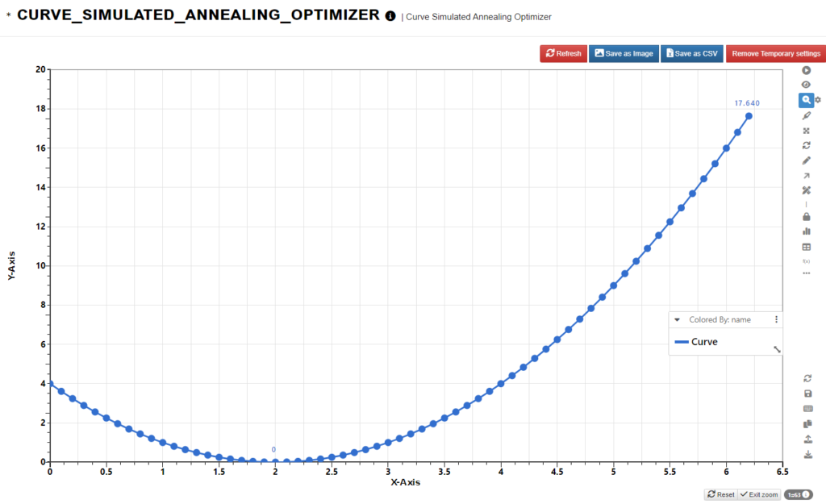Edit the blue Curve color swatch

pos(682,341)
